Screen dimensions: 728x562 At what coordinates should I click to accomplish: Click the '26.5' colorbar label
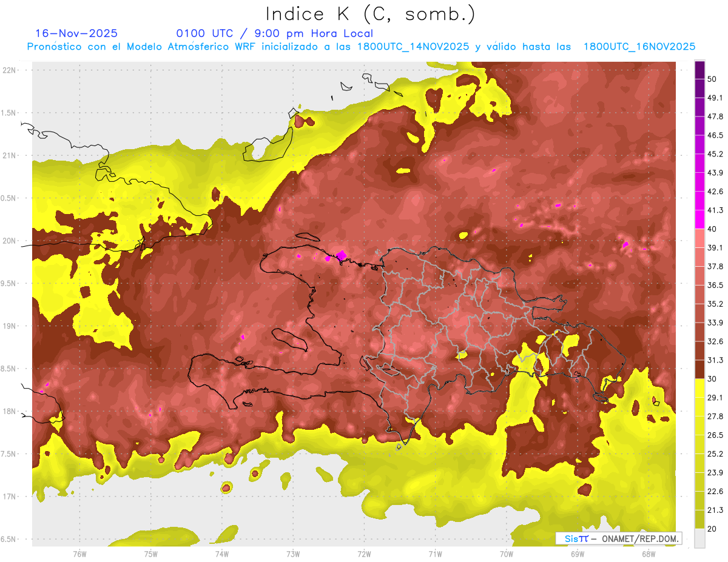(715, 435)
